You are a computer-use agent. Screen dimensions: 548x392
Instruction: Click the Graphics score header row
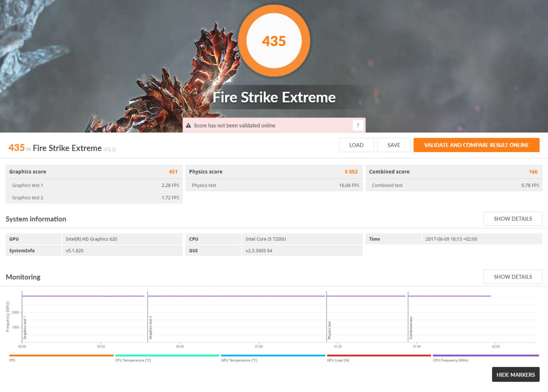point(94,172)
